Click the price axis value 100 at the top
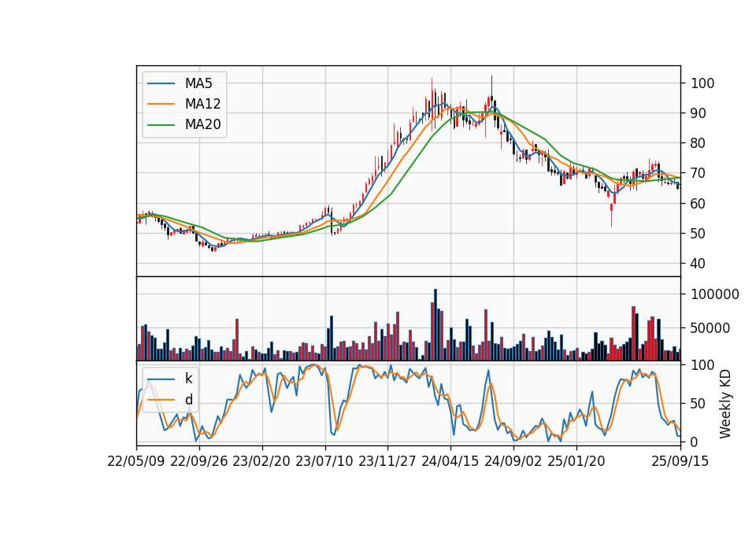The image size is (756, 543). [702, 83]
